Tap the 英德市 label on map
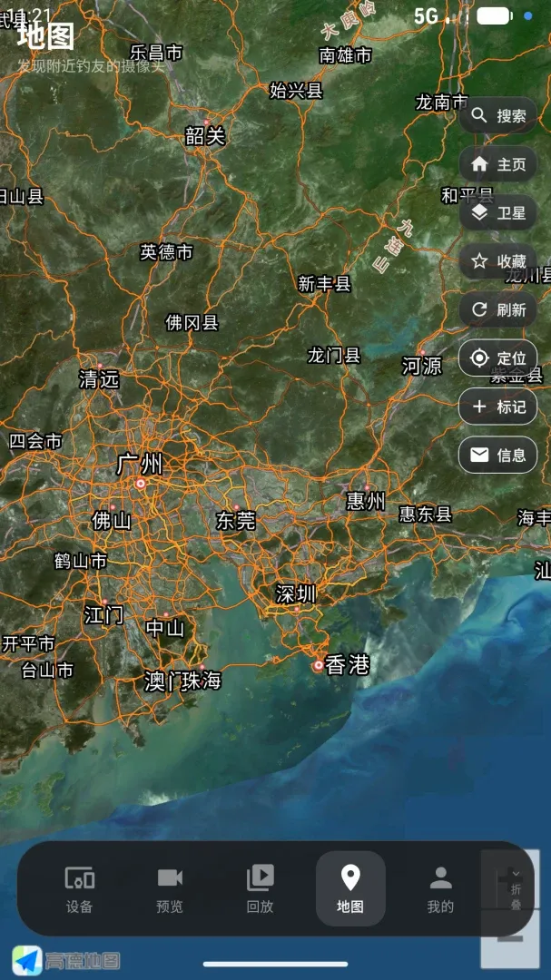551x980 pixels. [x=166, y=252]
